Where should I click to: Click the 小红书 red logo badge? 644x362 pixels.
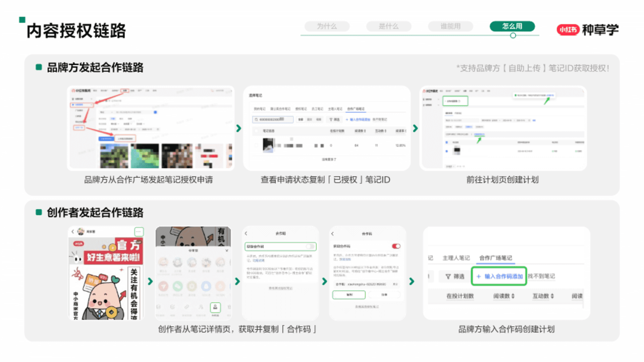(x=568, y=30)
